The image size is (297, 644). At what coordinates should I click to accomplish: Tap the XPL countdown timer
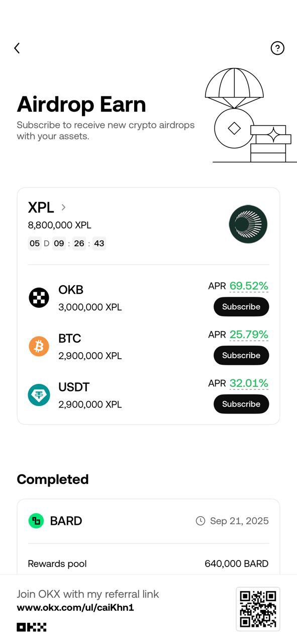67,244
